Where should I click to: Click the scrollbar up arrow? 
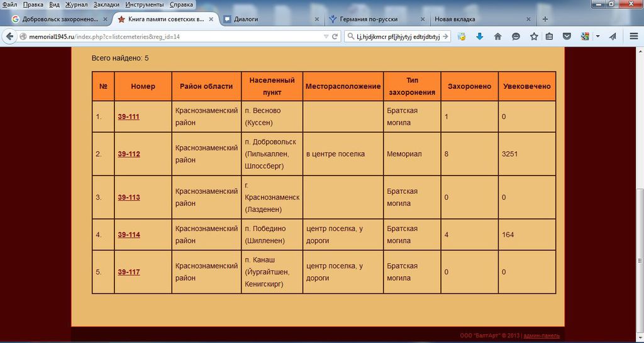coord(640,52)
